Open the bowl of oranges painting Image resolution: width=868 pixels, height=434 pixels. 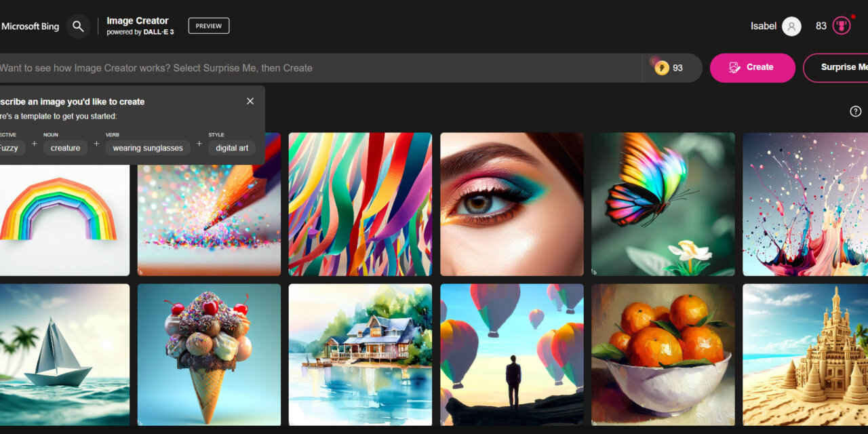663,355
